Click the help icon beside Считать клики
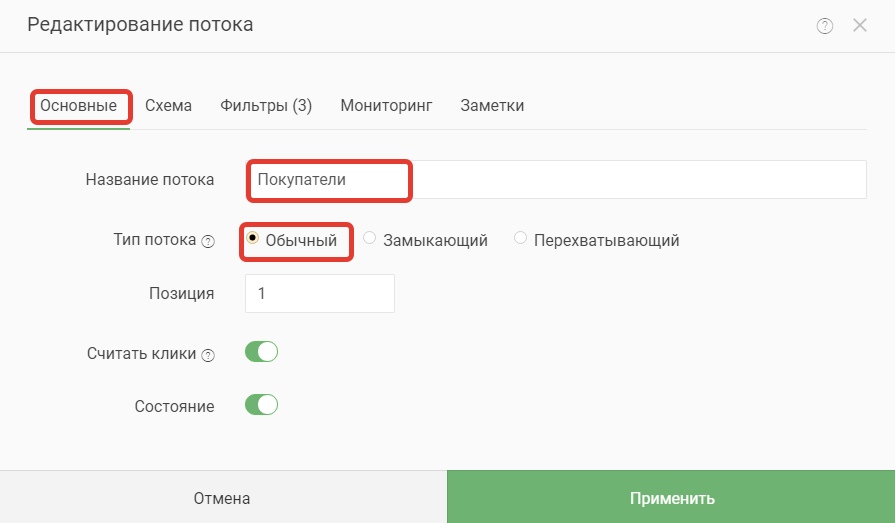This screenshot has width=895, height=523. (208, 355)
